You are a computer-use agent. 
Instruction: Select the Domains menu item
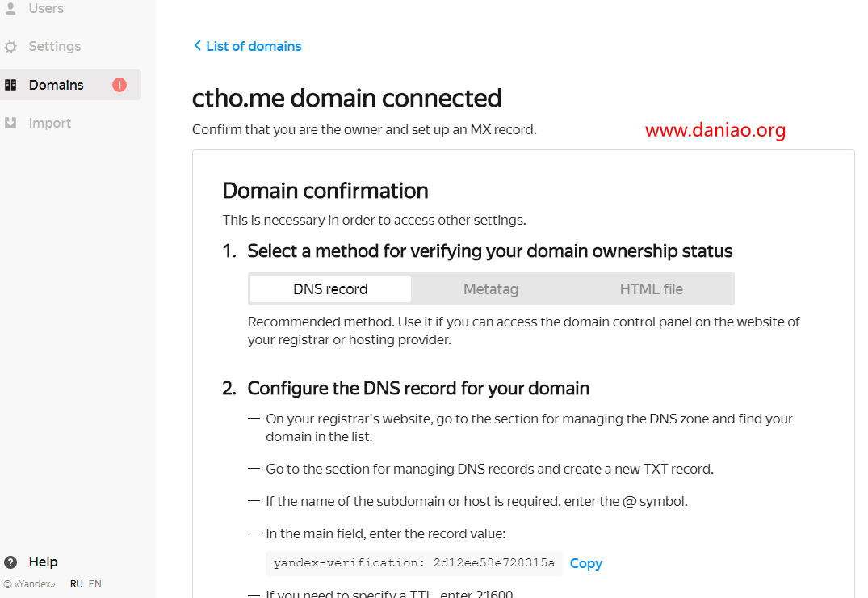pos(70,85)
